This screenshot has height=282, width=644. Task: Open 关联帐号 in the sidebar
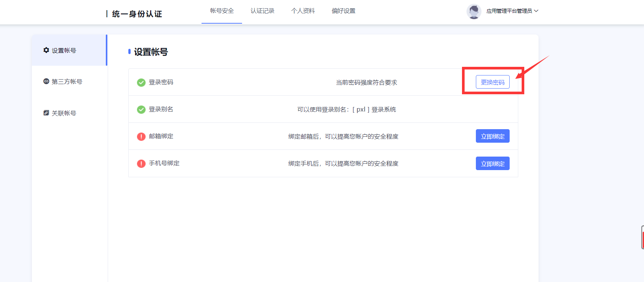tap(64, 113)
